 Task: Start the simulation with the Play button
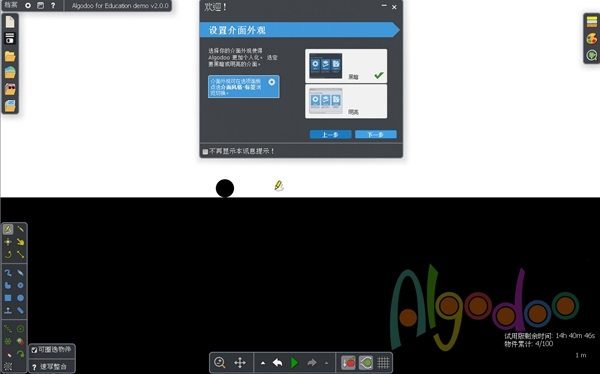pos(294,363)
